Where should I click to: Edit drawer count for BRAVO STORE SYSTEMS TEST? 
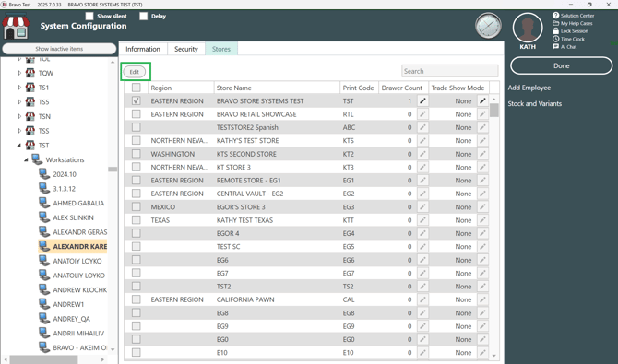(x=422, y=100)
